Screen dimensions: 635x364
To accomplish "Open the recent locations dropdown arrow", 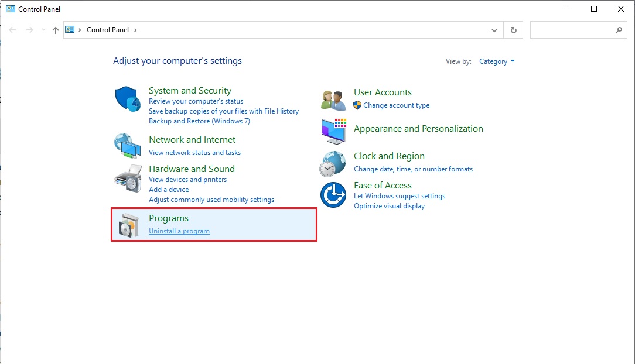I will click(43, 30).
